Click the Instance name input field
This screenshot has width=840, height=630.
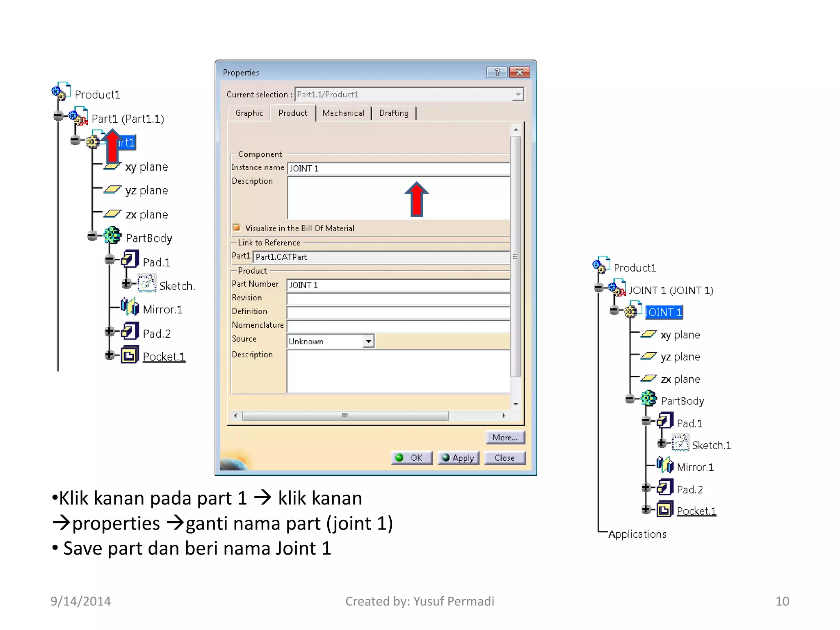click(398, 168)
